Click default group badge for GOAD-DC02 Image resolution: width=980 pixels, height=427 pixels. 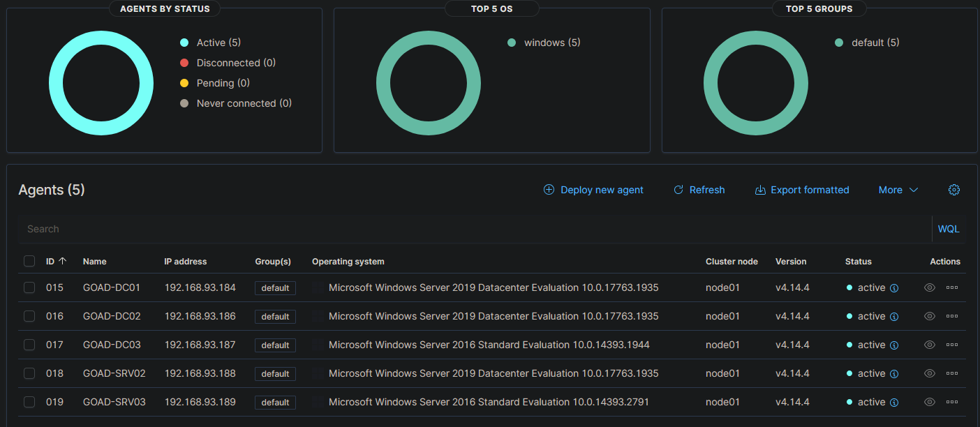pyautogui.click(x=275, y=317)
